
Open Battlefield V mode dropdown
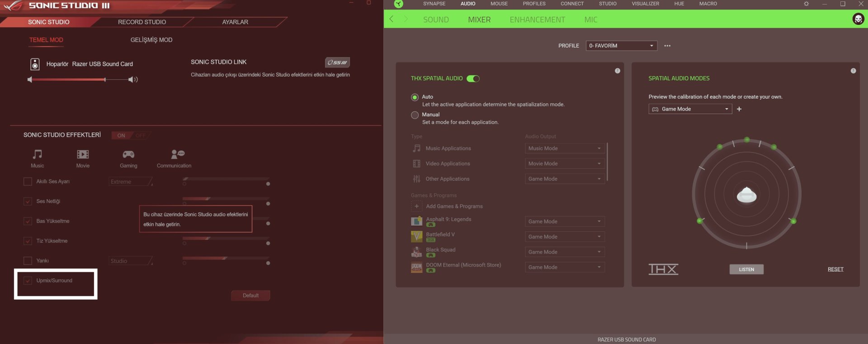point(565,237)
